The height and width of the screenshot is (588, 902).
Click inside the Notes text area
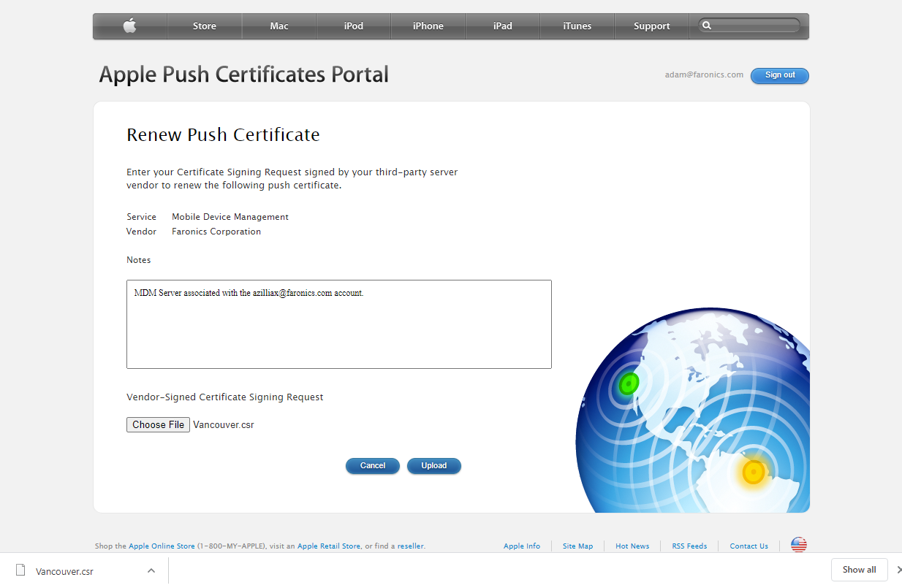tap(339, 324)
